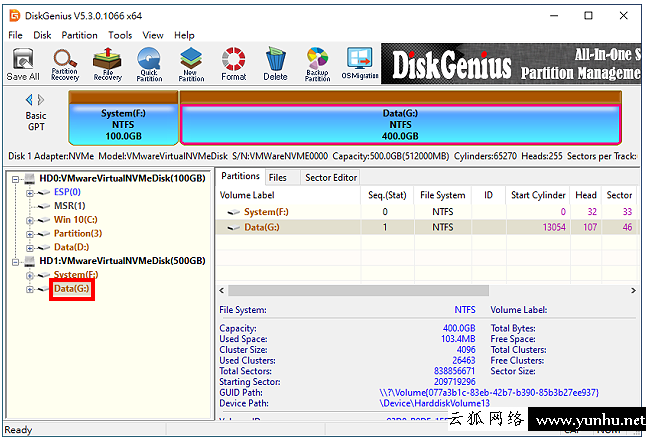Switch to the Sector Editor tab
The image size is (649, 442).
[x=331, y=178]
